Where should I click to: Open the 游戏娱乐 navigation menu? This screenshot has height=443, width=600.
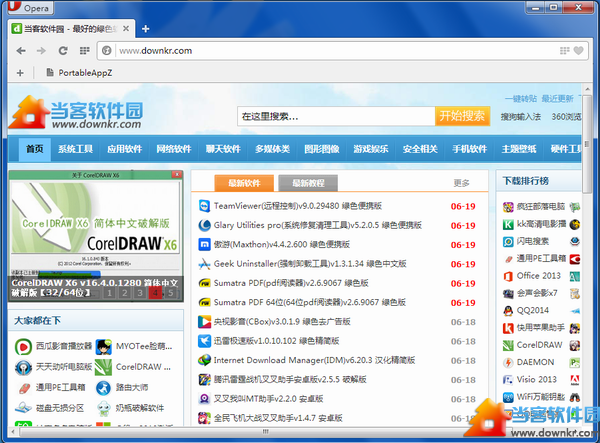tap(371, 149)
